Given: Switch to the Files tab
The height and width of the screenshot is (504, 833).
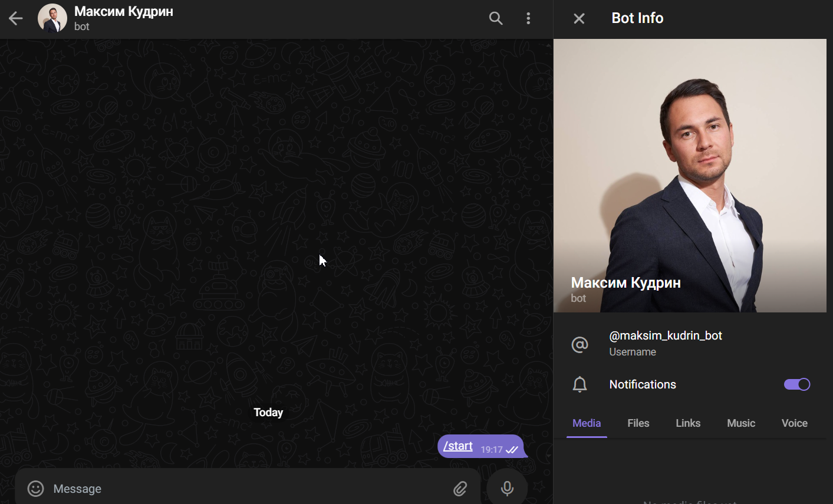Looking at the screenshot, I should [638, 423].
